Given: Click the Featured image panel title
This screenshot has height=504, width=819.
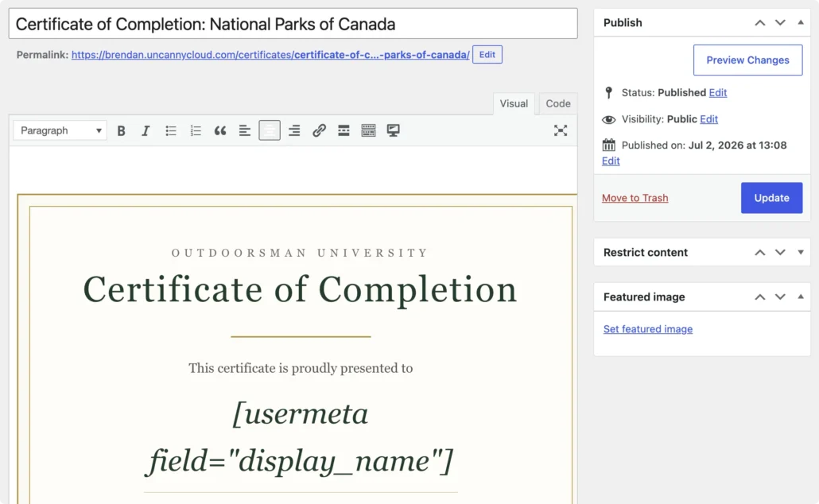Looking at the screenshot, I should pyautogui.click(x=644, y=297).
